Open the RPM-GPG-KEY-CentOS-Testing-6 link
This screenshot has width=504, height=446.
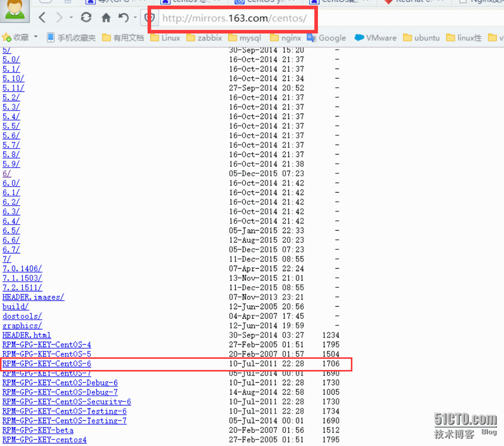(64, 412)
